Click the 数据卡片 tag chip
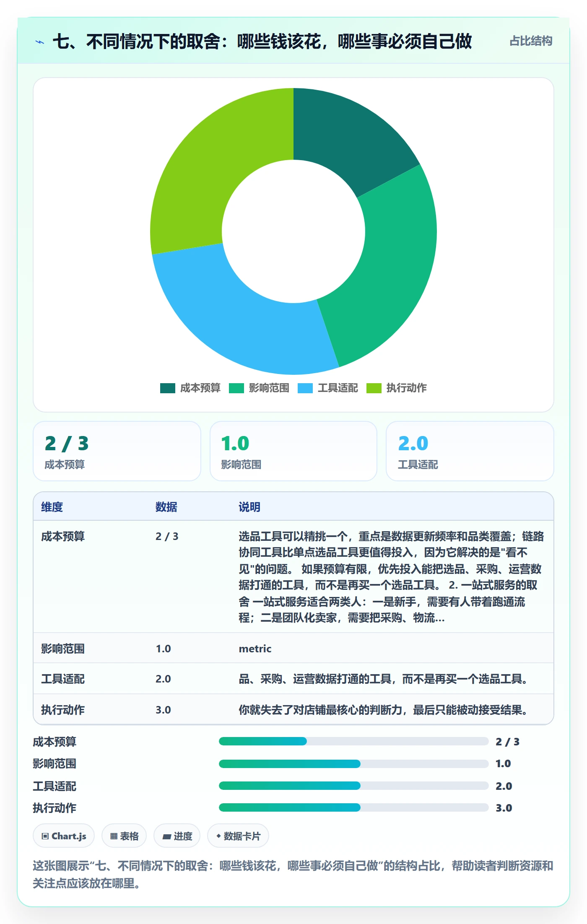Viewport: 587px width, 924px height. 238,836
